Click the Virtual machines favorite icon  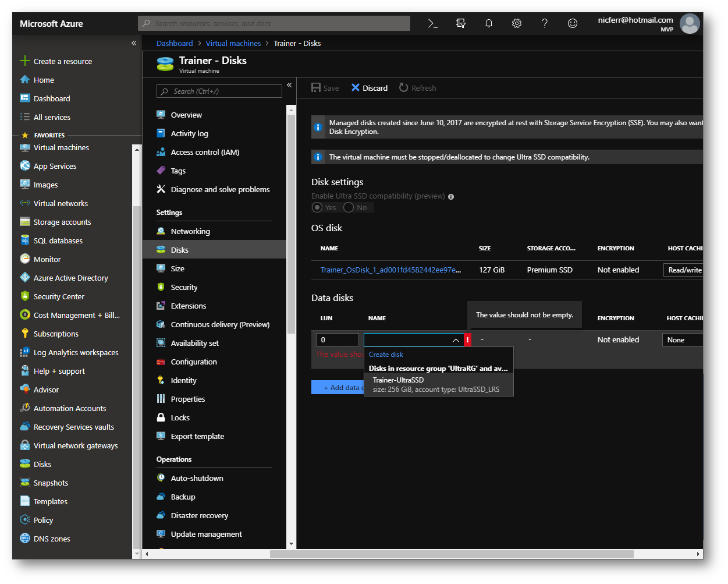pyautogui.click(x=24, y=147)
